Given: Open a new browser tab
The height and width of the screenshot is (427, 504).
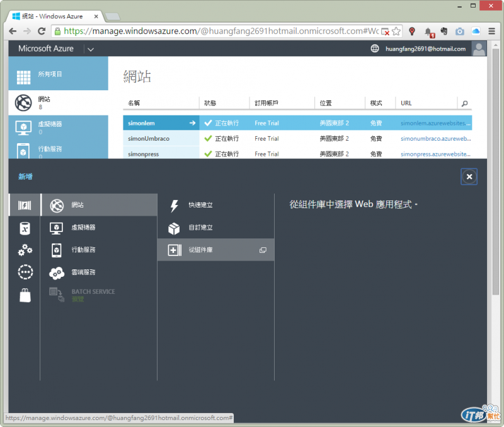Looking at the screenshot, I should (113, 16).
